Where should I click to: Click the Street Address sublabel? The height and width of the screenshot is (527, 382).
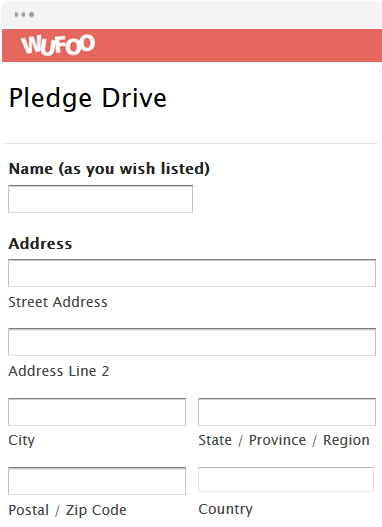click(58, 302)
